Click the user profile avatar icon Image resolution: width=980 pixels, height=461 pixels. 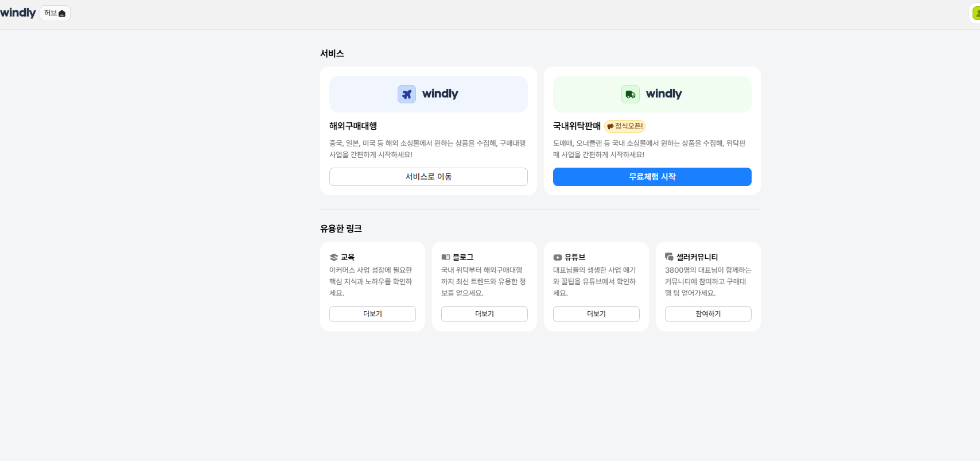[x=975, y=13]
